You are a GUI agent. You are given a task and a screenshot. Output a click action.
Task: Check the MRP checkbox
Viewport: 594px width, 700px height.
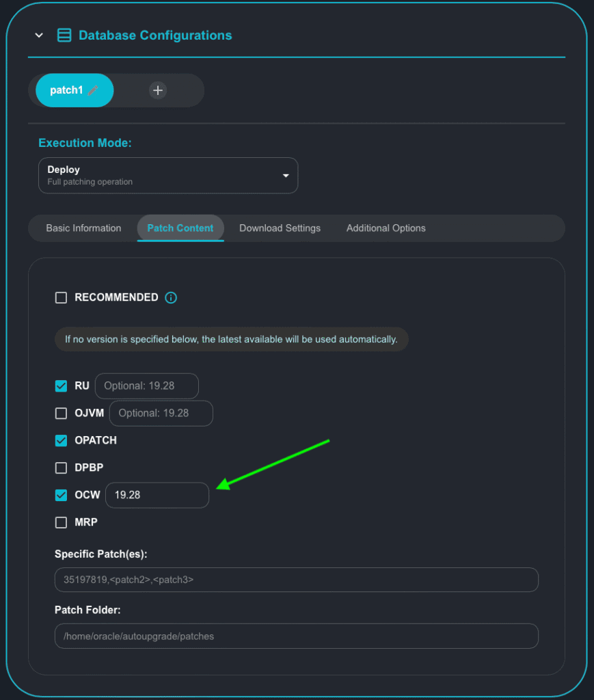[x=62, y=523]
